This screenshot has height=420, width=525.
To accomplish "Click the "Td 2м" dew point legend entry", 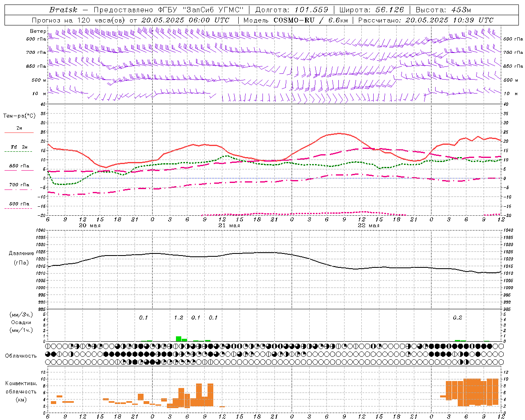I will 19,147.
